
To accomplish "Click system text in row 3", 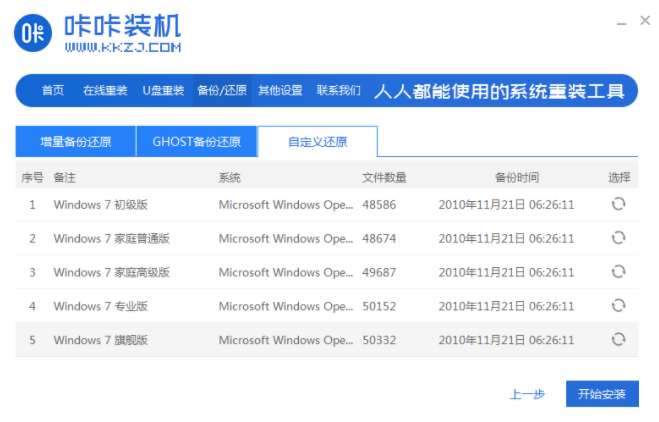I will (286, 272).
